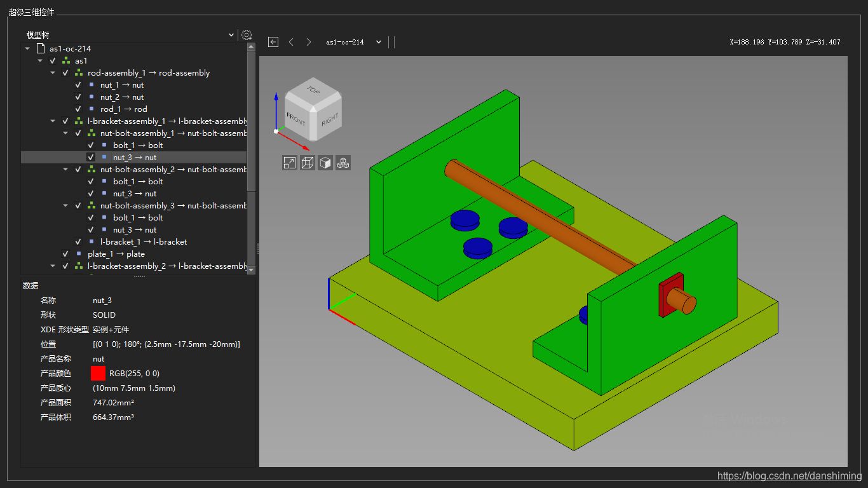Image resolution: width=868 pixels, height=488 pixels.
Task: Toggle rod-assembly_1 visibility checkbox
Action: click(x=65, y=73)
